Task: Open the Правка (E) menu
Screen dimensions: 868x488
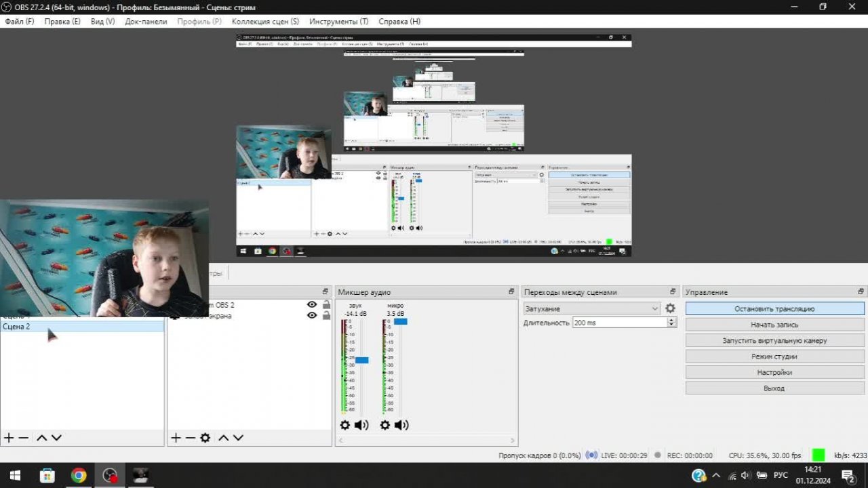Action: pos(62,22)
